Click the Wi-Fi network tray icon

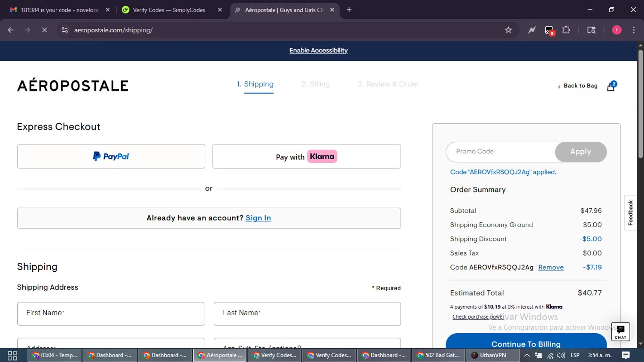click(550, 355)
